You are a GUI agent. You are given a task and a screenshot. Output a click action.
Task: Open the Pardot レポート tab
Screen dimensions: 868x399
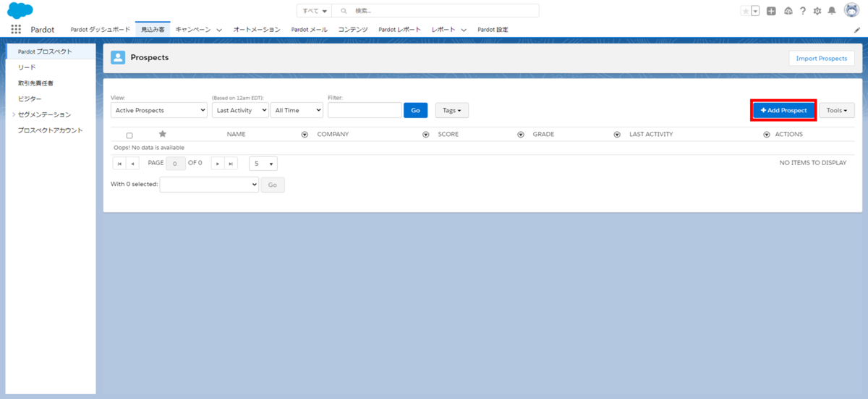click(400, 30)
